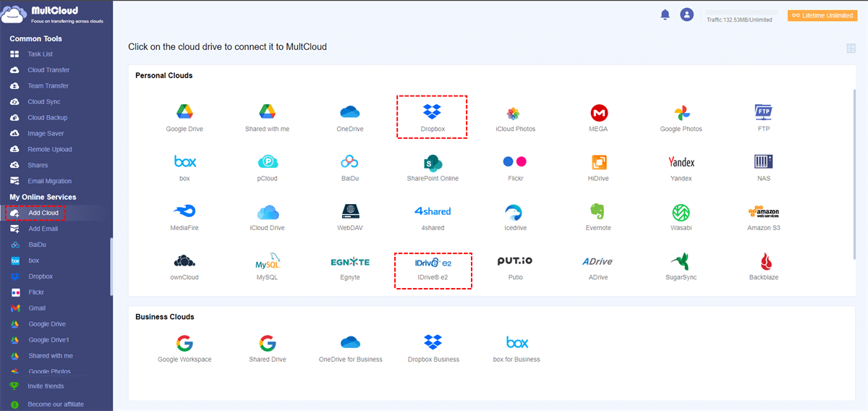
Task: Choose the Google Photos icon
Action: coord(681,113)
